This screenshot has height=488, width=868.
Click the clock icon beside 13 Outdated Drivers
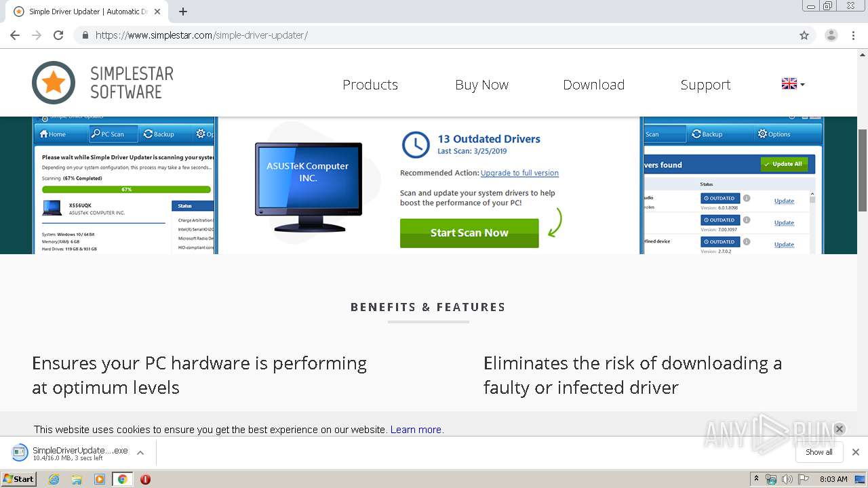[x=416, y=144]
